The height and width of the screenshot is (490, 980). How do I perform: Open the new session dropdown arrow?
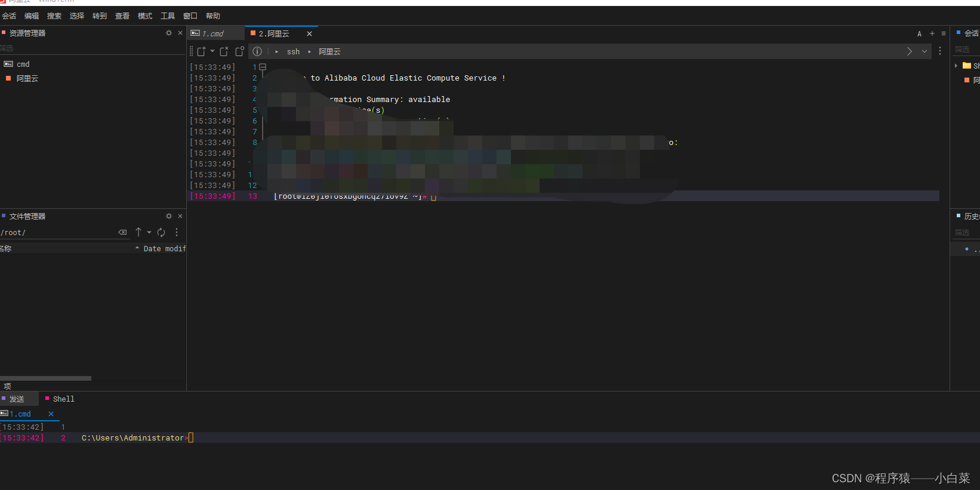pyautogui.click(x=212, y=51)
